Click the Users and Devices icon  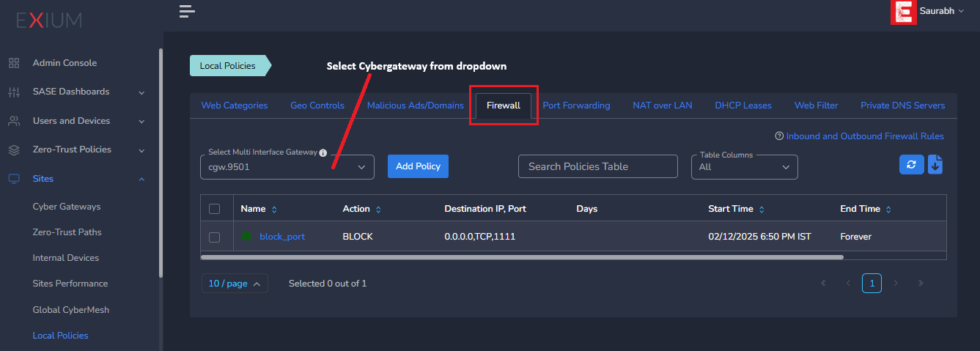14,121
